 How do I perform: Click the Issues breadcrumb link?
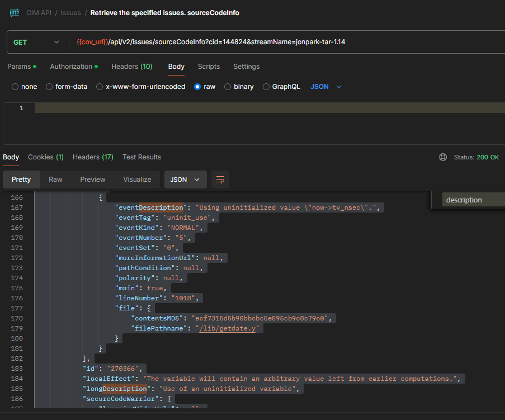coord(71,12)
